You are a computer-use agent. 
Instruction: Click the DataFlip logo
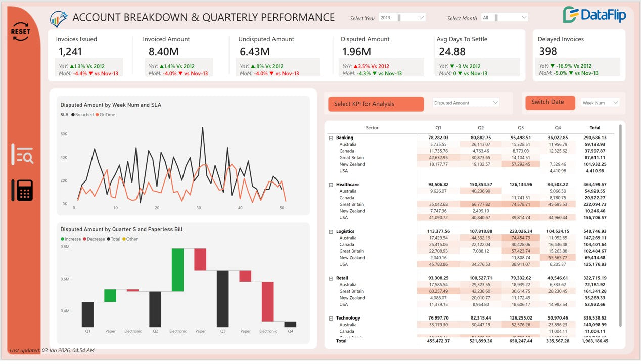click(x=594, y=15)
